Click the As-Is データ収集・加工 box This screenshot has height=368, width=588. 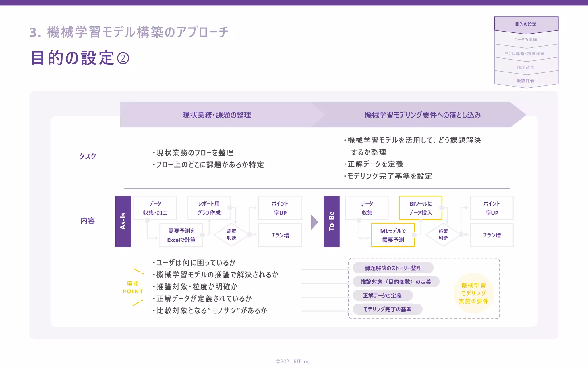coord(155,208)
